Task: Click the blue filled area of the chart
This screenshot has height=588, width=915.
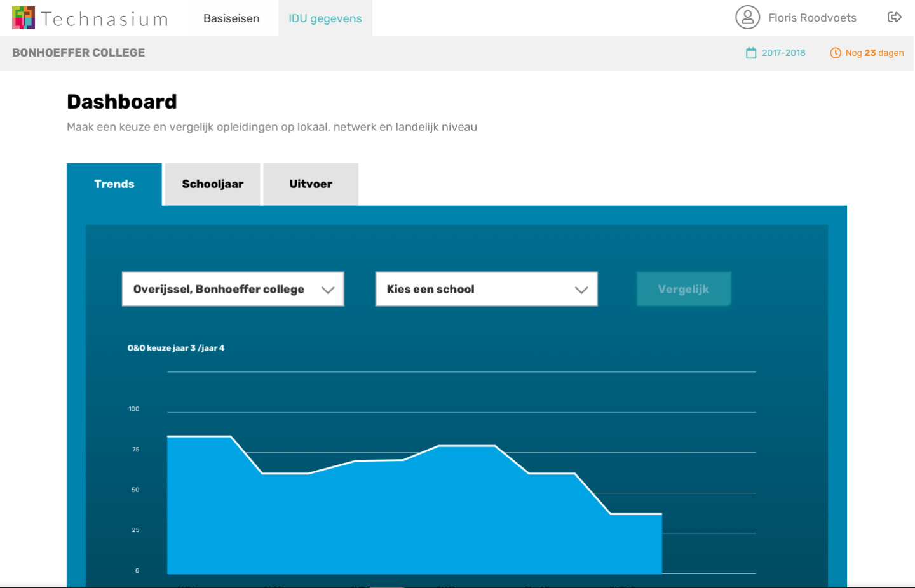Action: click(381, 521)
